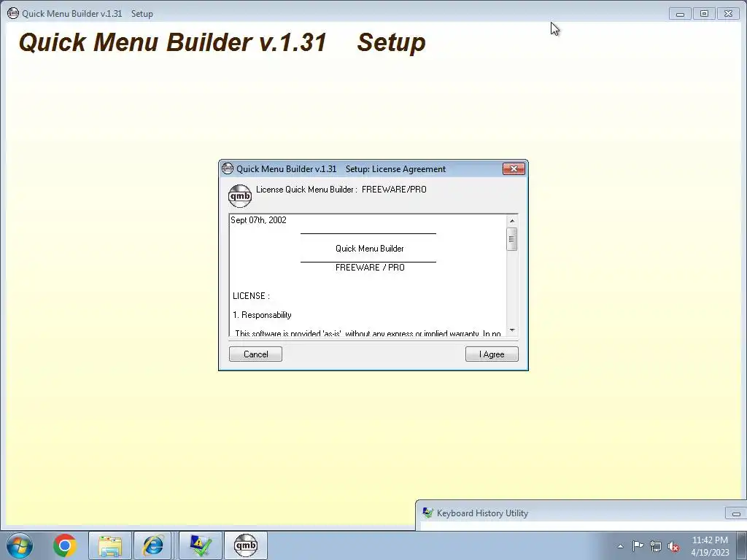Click 'Sept 07th, 2002' in license text
This screenshot has height=560, width=747.
259,220
